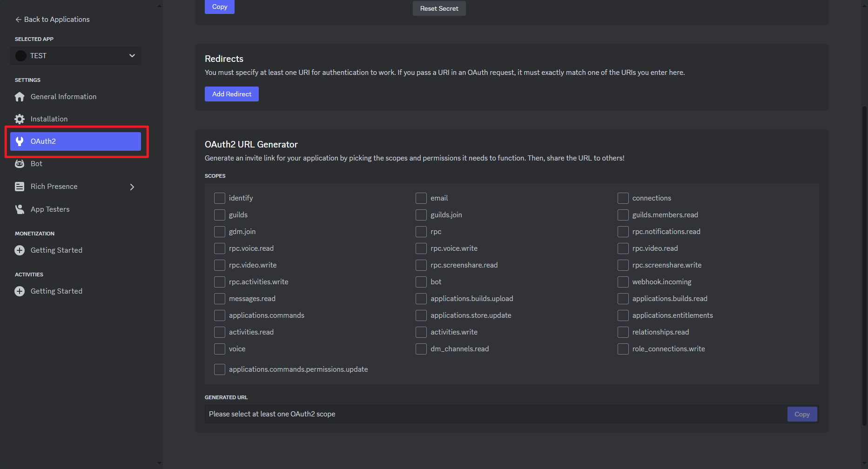Viewport: 868px width, 469px height.
Task: Select the email scope checkbox
Action: coord(421,198)
